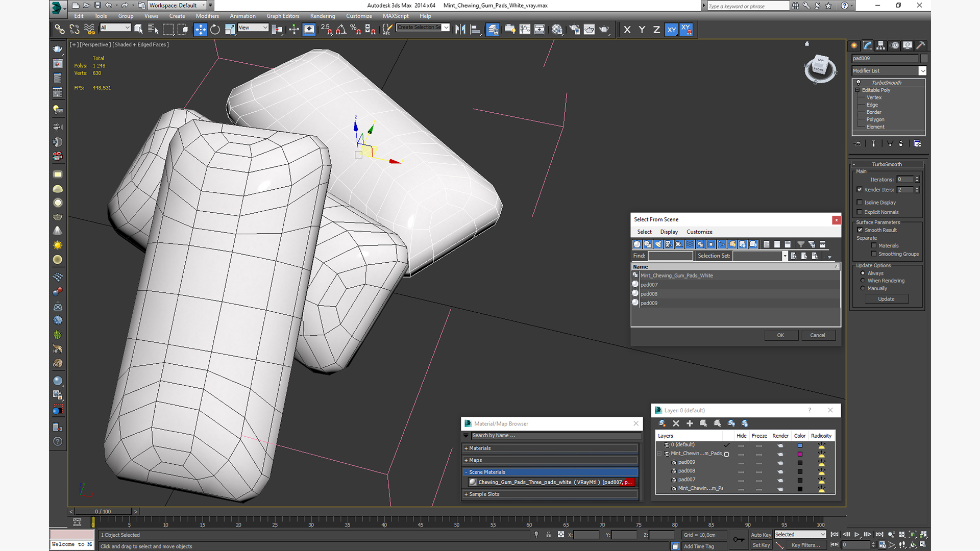Click the Bind to Space Warp icon
This screenshot has width=980, height=551.
89,30
